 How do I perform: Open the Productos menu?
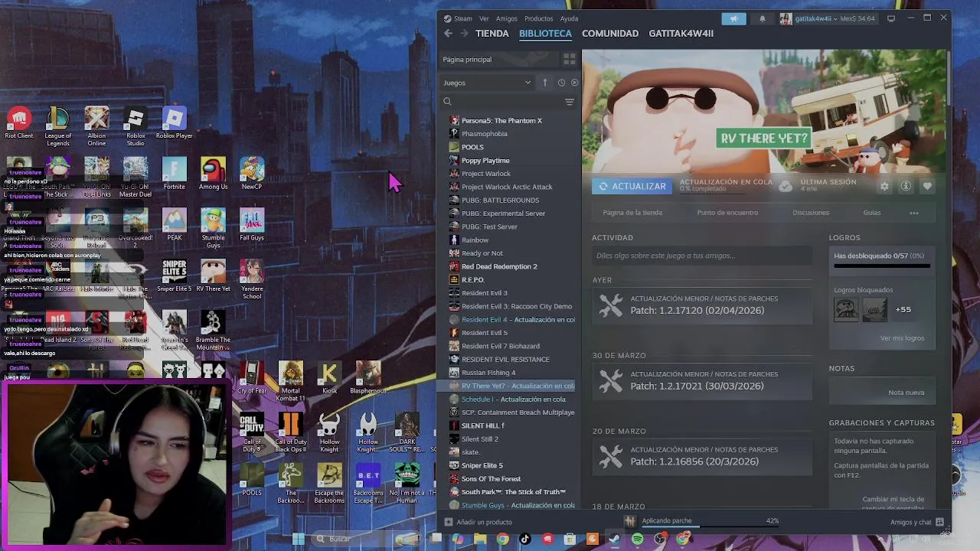coord(538,18)
